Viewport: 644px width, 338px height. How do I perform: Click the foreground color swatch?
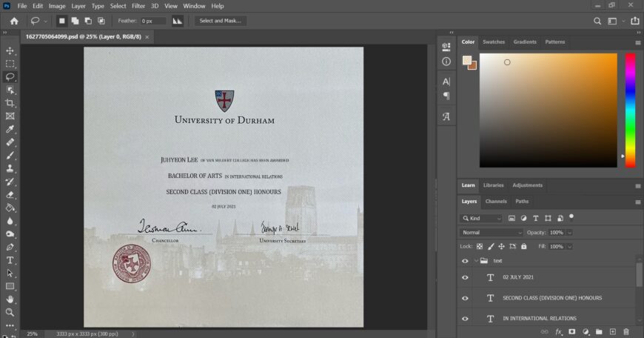(x=467, y=61)
